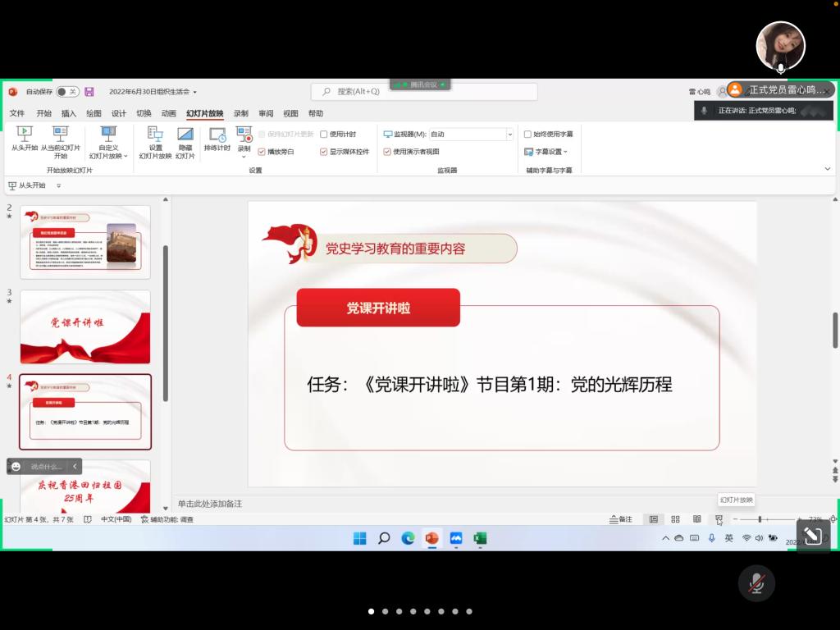Click 从当前幻灯片开始 icon in ribbon
Screen dimensions: 840x630
[61, 138]
